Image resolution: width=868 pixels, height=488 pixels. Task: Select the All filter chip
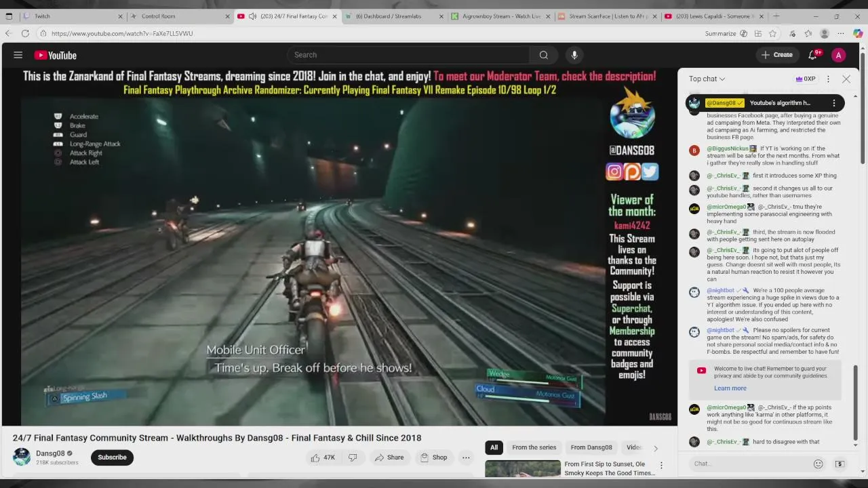click(494, 447)
